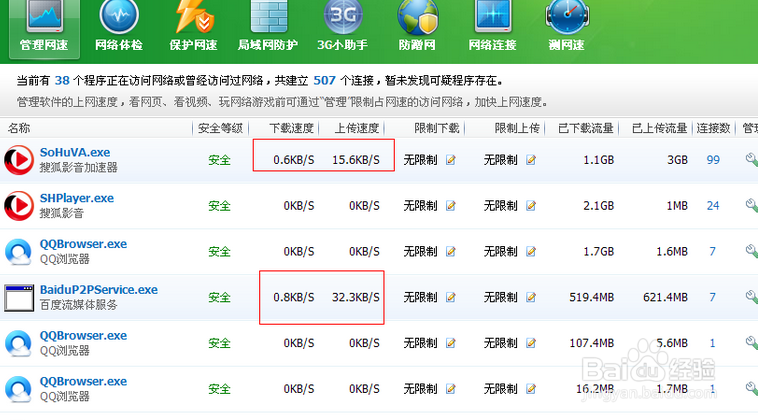Open the 99 connections link for SoHuVA

point(713,159)
